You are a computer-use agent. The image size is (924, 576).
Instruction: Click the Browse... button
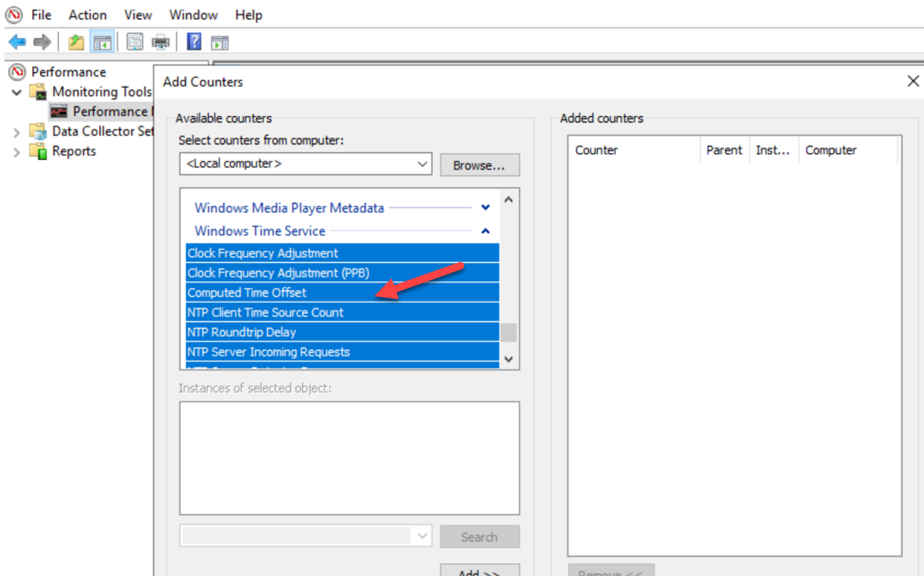479,165
